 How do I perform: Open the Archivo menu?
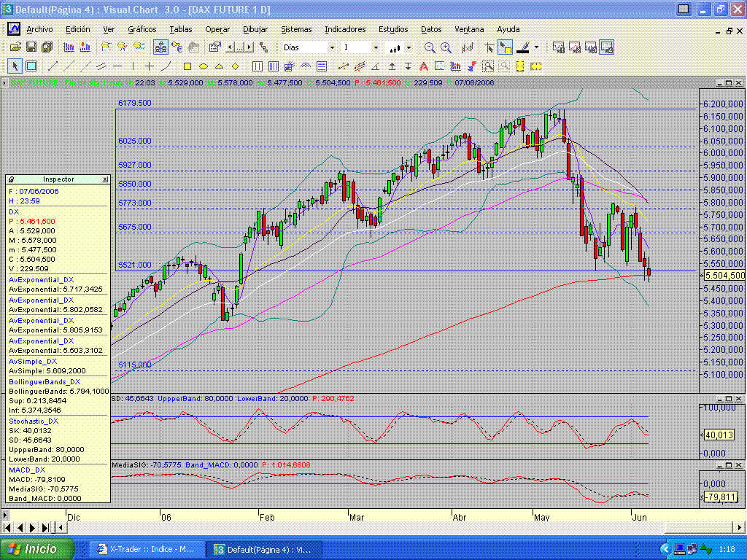point(39,29)
